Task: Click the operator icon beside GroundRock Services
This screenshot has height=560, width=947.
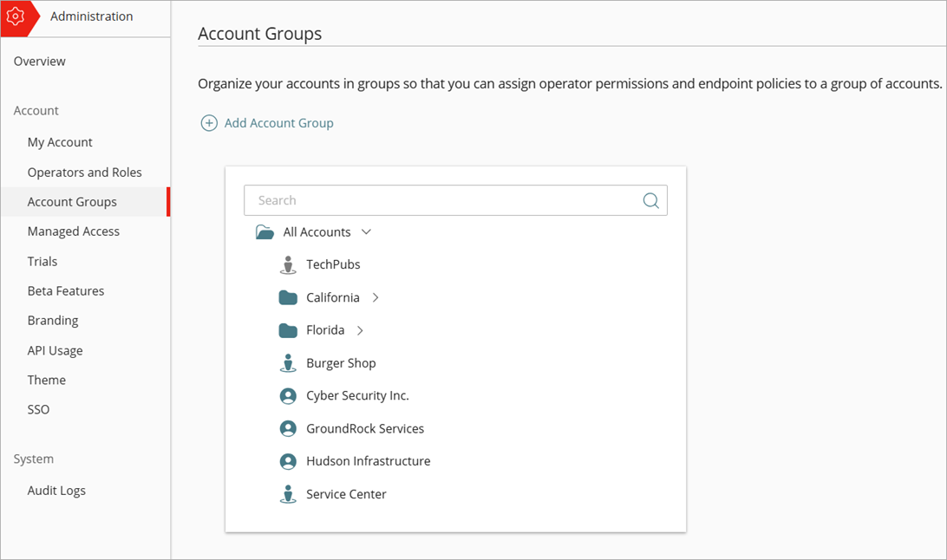Action: [x=288, y=428]
